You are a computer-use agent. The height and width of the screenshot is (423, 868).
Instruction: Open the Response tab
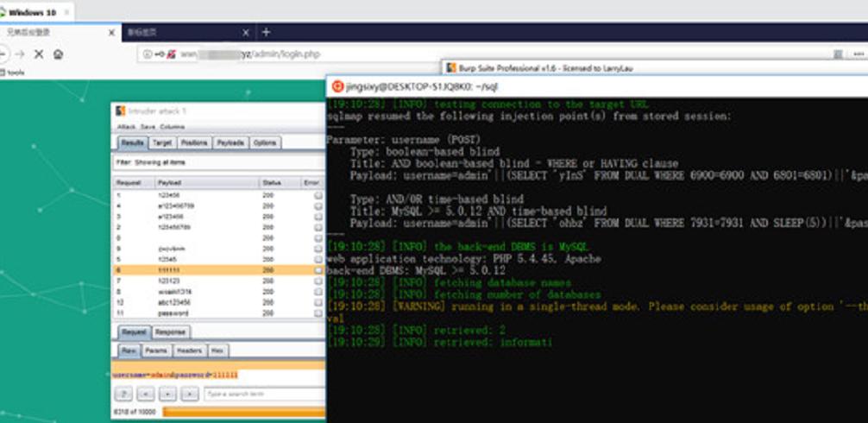[x=170, y=332]
